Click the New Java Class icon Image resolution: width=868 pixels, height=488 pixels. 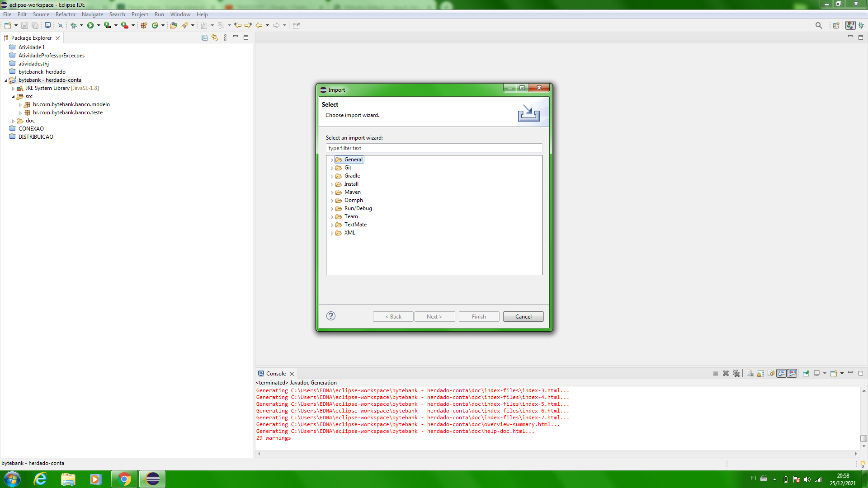[155, 25]
